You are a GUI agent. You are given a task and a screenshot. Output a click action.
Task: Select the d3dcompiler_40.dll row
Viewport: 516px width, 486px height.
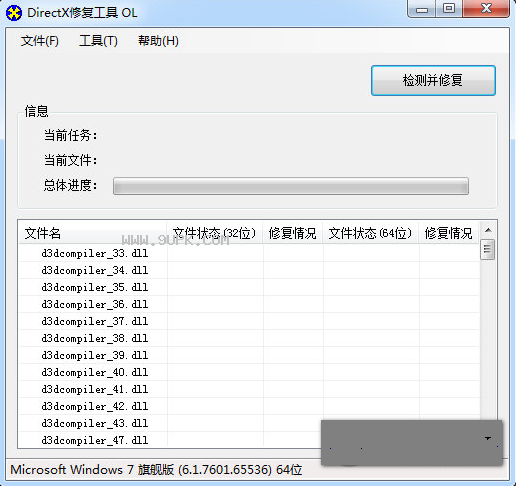pyautogui.click(x=249, y=372)
